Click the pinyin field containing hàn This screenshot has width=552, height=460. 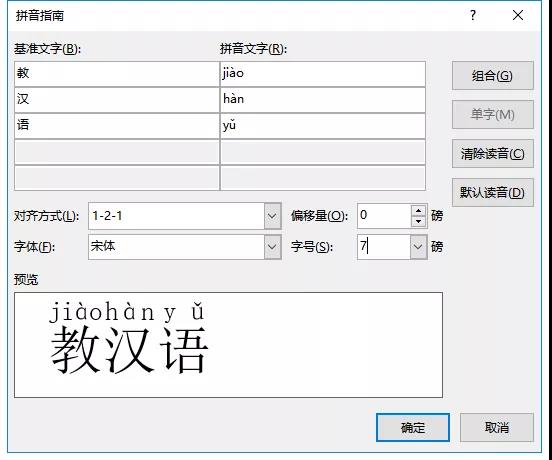323,100
